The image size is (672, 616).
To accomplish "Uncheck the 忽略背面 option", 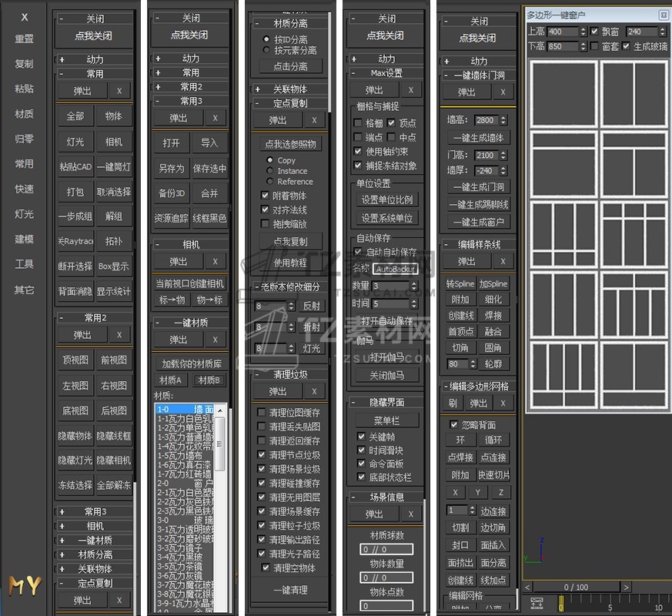I will (453, 424).
